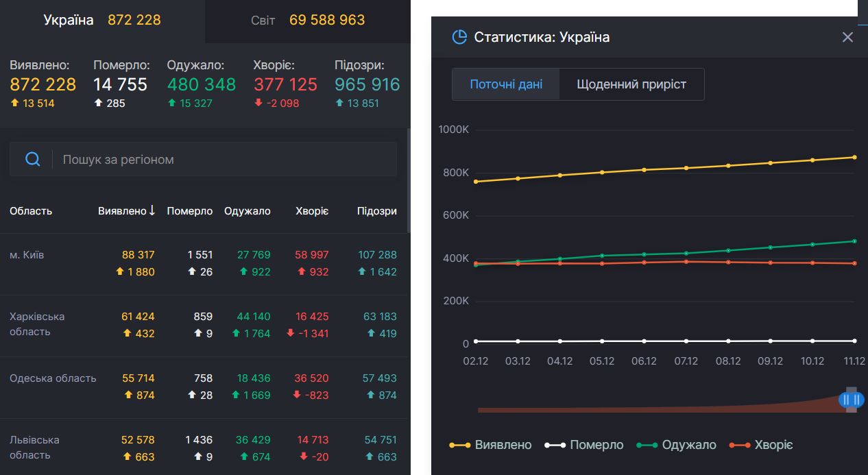
Task: Switch to the Світ tab
Action: tap(308, 20)
